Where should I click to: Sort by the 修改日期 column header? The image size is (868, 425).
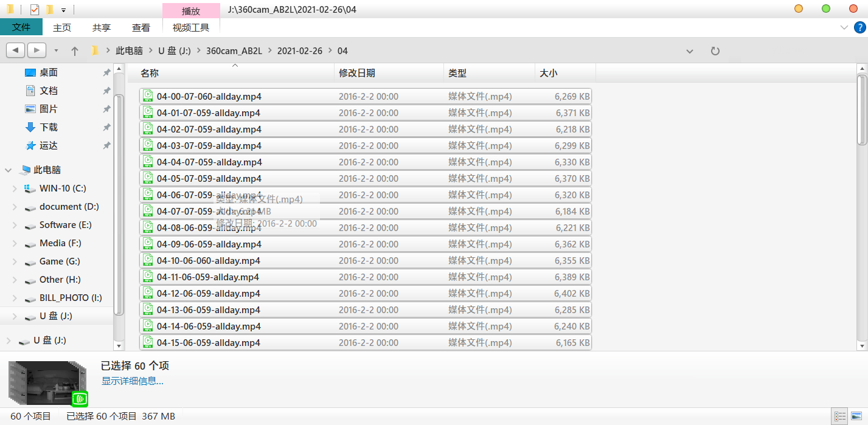click(389, 73)
